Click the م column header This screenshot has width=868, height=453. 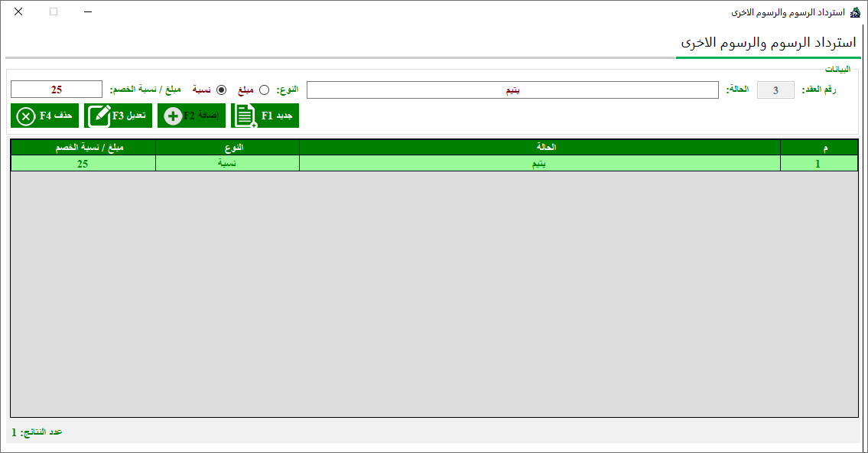(818, 147)
